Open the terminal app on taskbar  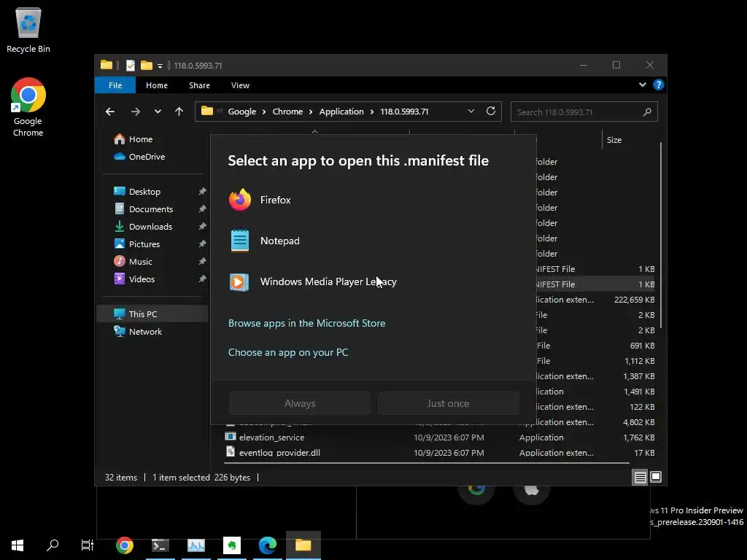pyautogui.click(x=160, y=545)
